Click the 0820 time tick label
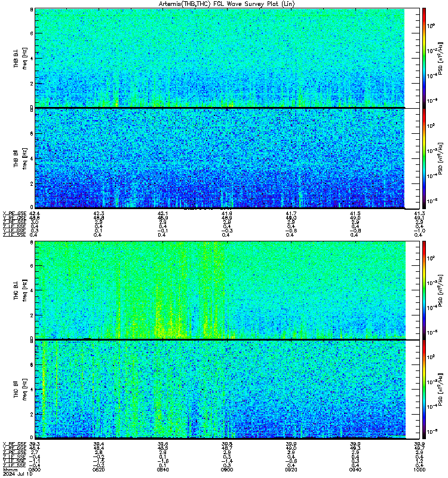 pyautogui.click(x=99, y=470)
